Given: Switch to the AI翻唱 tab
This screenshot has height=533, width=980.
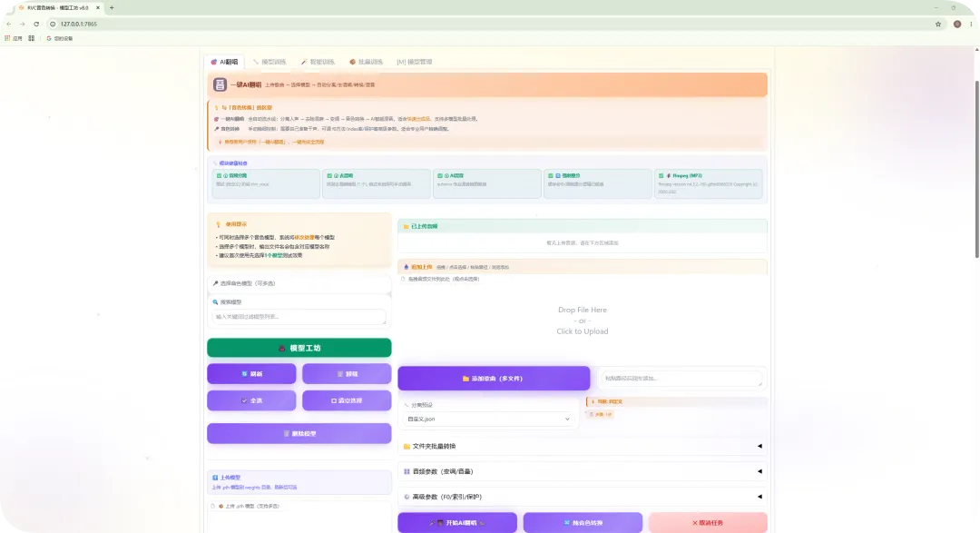Looking at the screenshot, I should (x=224, y=62).
